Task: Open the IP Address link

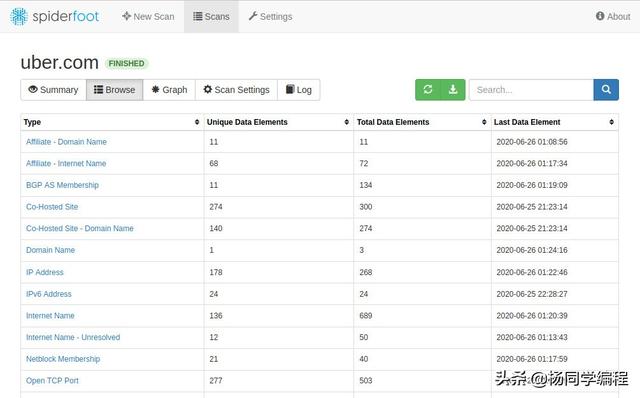Action: (x=45, y=272)
